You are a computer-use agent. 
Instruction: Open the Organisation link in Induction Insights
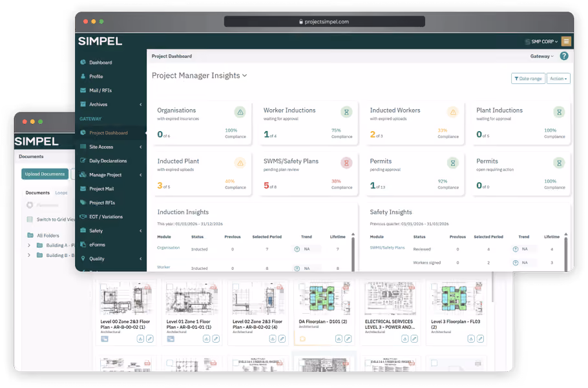tap(169, 248)
